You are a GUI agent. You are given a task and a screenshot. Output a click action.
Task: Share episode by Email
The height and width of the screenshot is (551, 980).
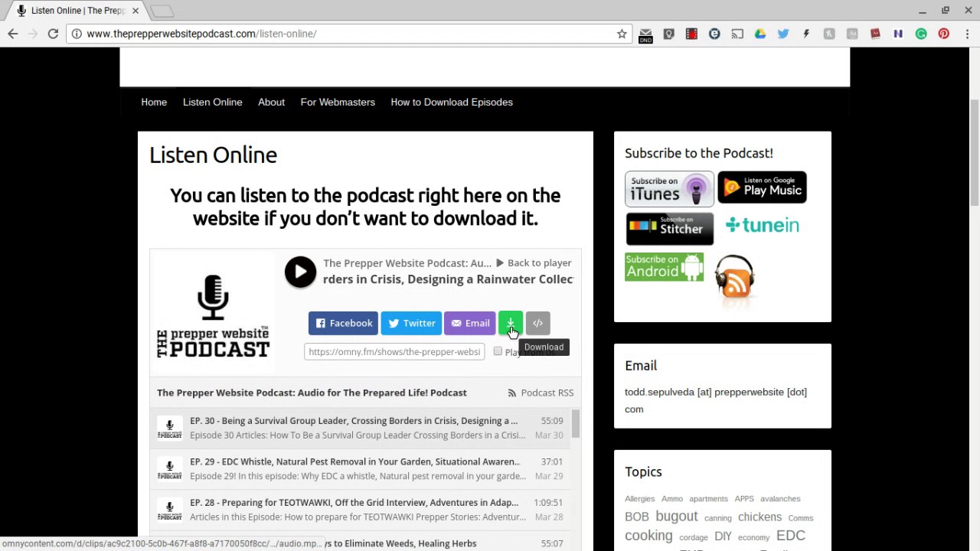470,323
